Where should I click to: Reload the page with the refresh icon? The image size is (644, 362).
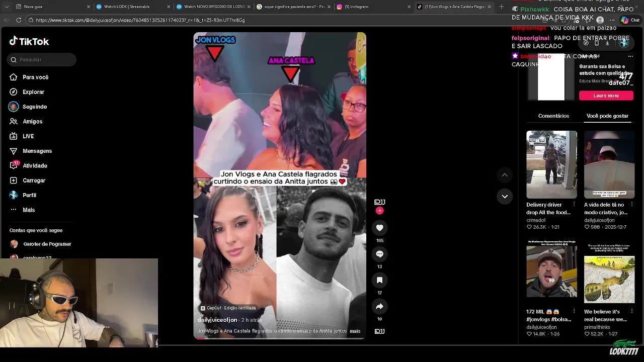(19, 20)
